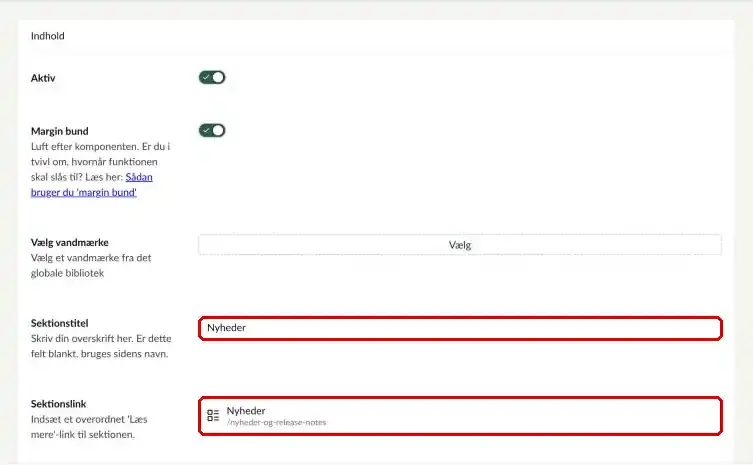Click the Sektionstitel label
Screen dimensions: 753x465
coord(60,323)
